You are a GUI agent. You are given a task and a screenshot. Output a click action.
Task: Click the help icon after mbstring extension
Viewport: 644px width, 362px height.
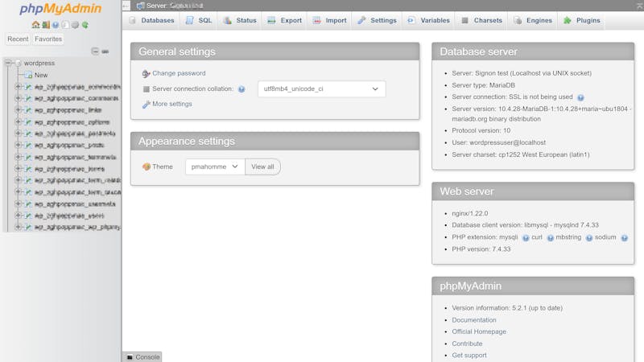589,237
